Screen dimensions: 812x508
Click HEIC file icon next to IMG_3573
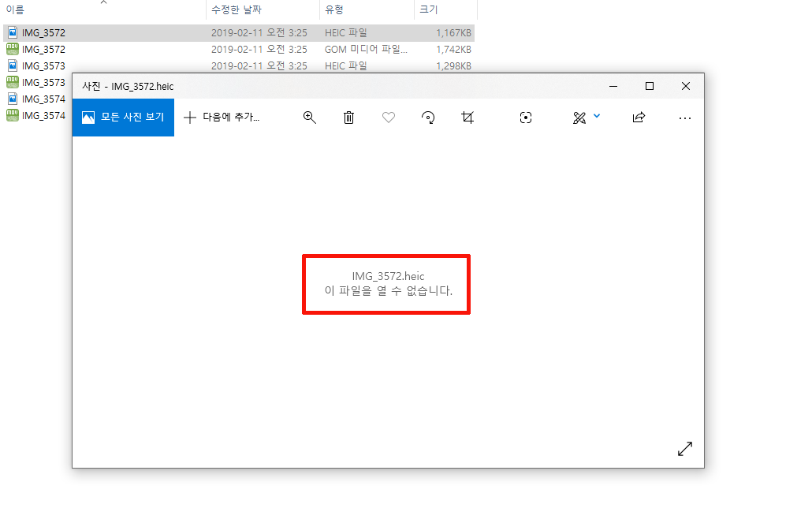[13, 65]
